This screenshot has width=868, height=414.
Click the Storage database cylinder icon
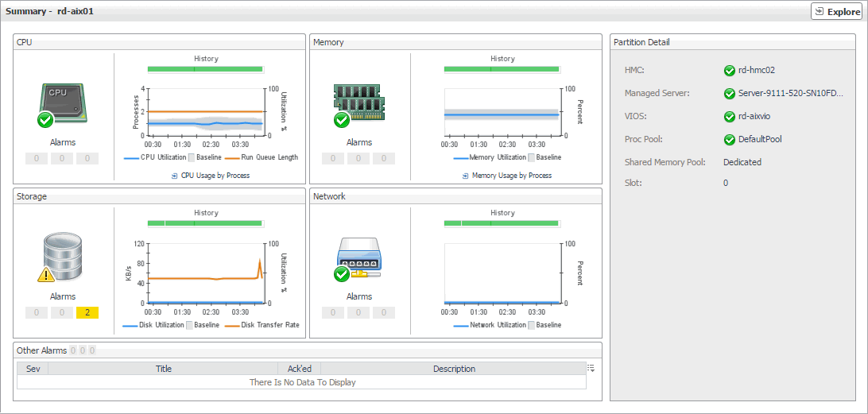63,257
